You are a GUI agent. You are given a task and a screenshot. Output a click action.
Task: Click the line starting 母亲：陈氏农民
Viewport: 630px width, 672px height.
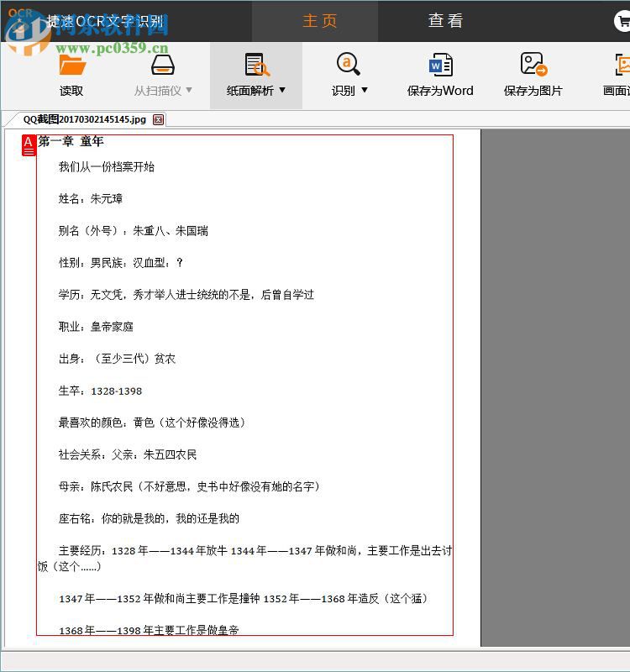tap(190, 486)
